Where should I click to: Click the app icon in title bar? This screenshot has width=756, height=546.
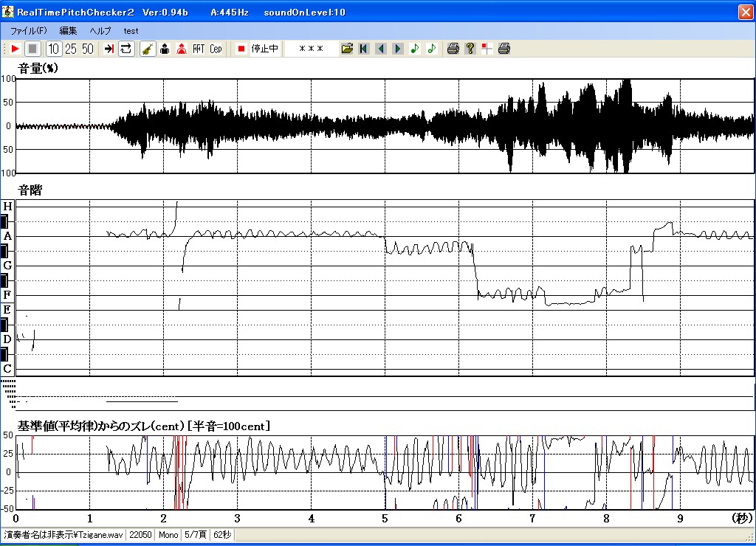7,12
